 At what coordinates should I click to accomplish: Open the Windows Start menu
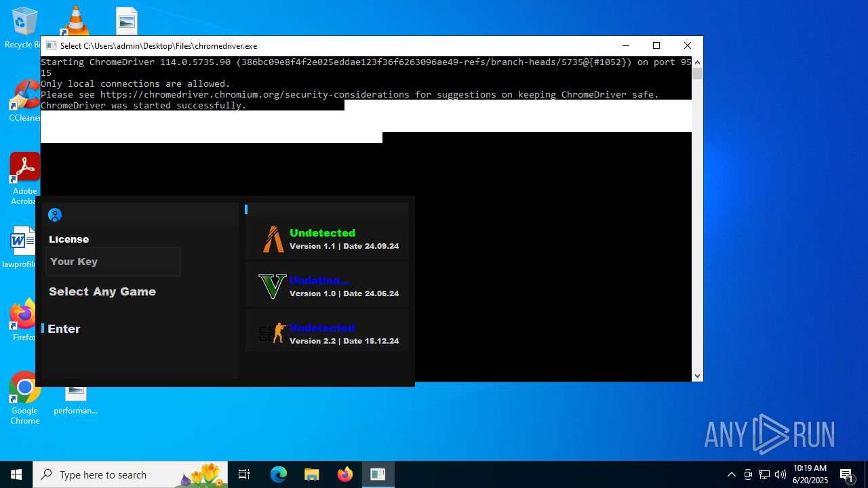coord(16,474)
